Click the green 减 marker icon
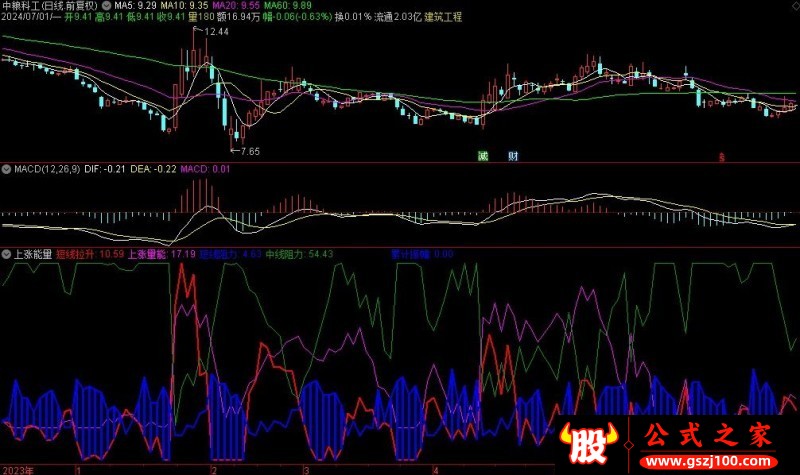800x475 pixels. 483,156
